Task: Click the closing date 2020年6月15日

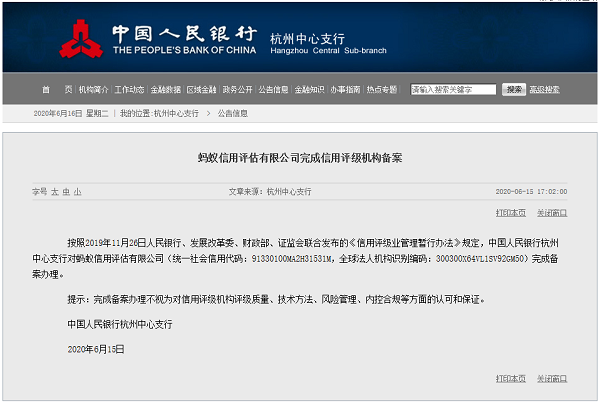Action: click(x=96, y=349)
